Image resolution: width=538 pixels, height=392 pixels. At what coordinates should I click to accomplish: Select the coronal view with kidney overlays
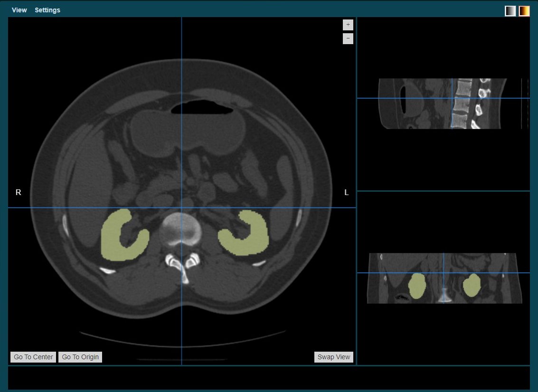point(444,278)
